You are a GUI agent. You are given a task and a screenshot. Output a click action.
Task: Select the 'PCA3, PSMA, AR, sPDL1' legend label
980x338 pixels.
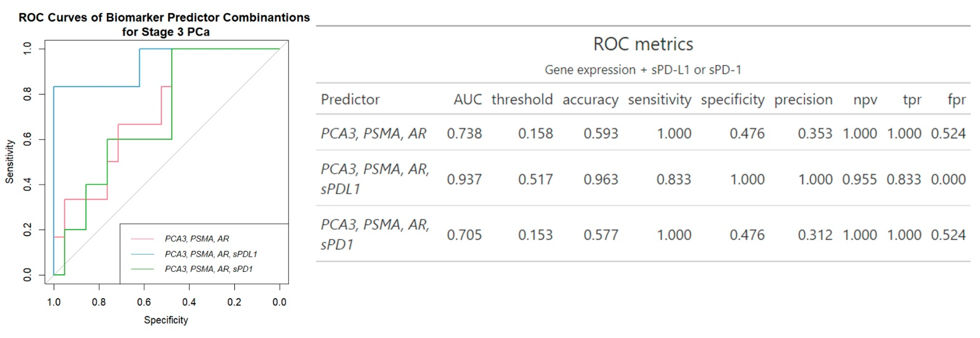(x=211, y=254)
